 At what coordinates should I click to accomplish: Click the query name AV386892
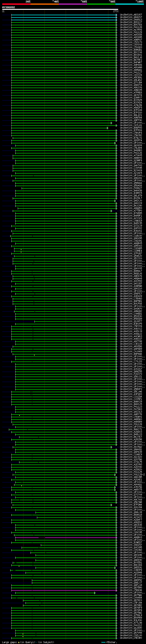8,7
